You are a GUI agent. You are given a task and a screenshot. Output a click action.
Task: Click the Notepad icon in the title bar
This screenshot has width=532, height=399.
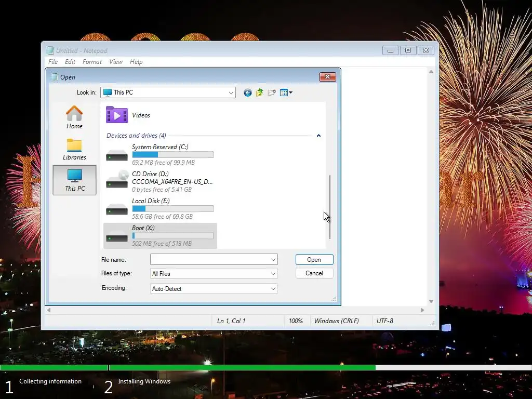[x=50, y=50]
